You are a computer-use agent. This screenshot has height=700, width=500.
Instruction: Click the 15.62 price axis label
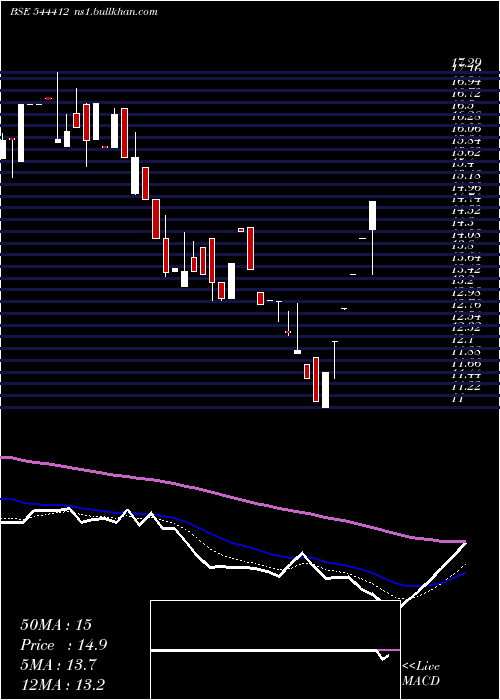(x=466, y=153)
